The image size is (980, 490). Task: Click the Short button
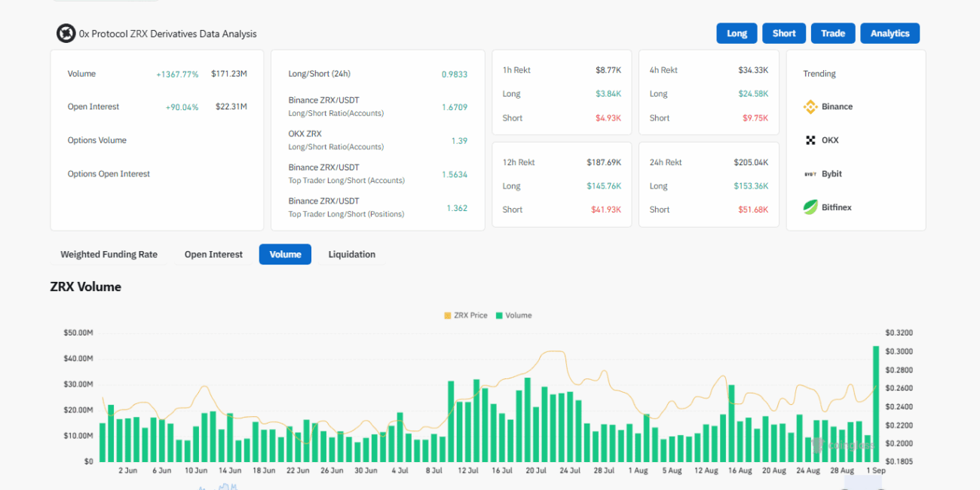click(x=784, y=33)
